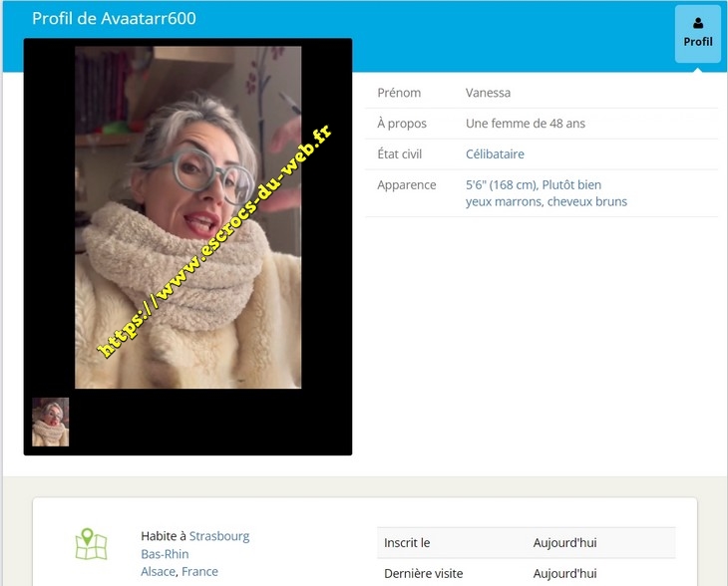Viewport: 728px width, 586px height.
Task: Open the Profil tab label
Action: 697,42
